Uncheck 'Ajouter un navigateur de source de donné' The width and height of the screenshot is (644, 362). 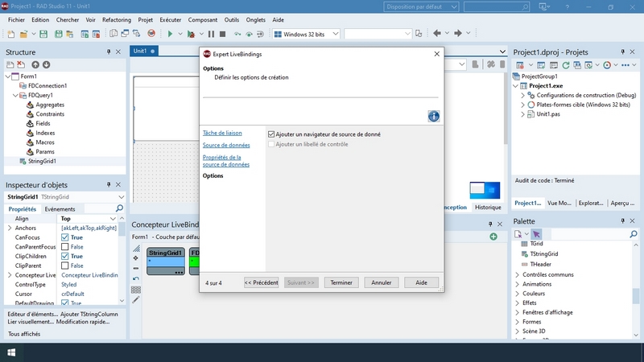point(271,134)
